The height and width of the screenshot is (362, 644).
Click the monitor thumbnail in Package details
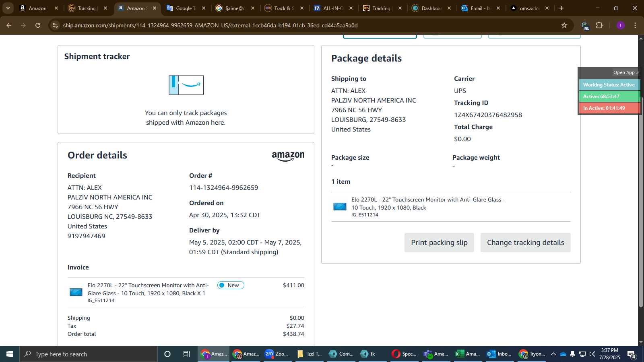point(340,207)
